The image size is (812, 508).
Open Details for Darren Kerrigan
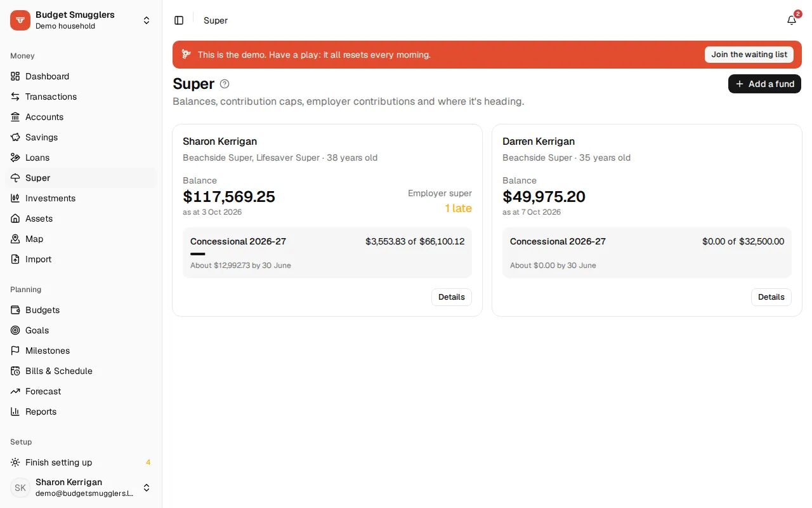click(x=771, y=297)
